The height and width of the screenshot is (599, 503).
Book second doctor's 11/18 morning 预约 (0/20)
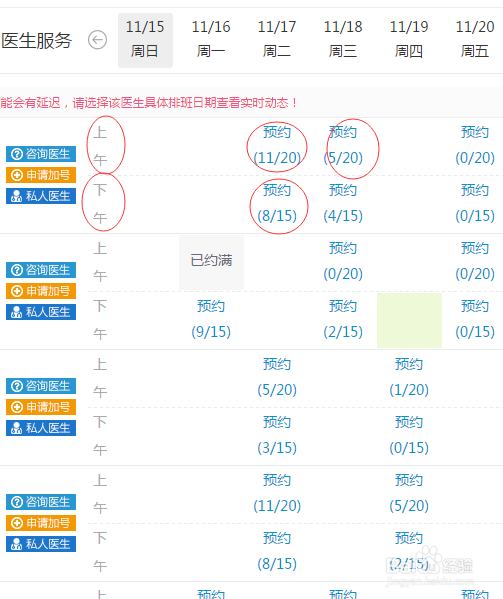pyautogui.click(x=343, y=261)
